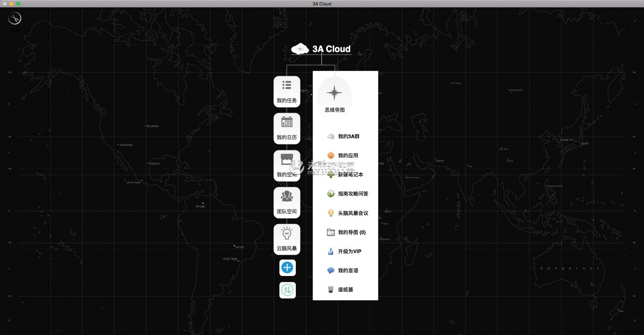Open 废纸篓 trash entry
The height and width of the screenshot is (335, 644).
340,289
